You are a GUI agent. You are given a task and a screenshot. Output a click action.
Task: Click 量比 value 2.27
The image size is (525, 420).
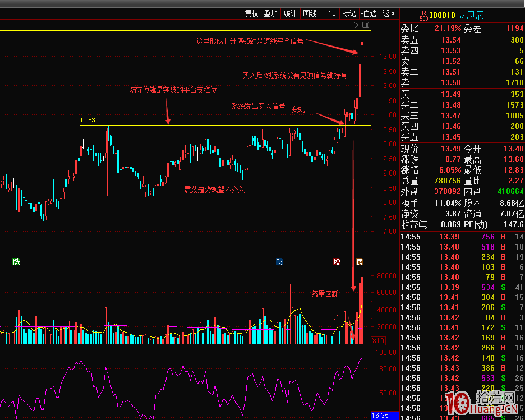(516, 181)
